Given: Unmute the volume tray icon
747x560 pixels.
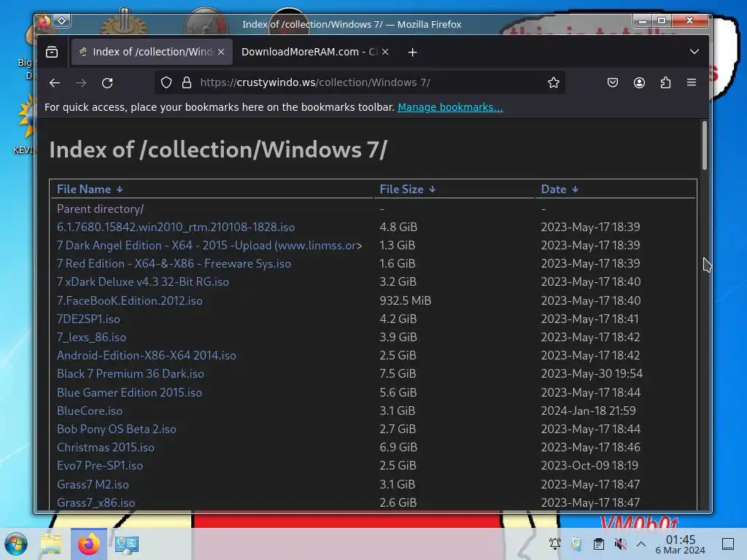Looking at the screenshot, I should (x=620, y=544).
